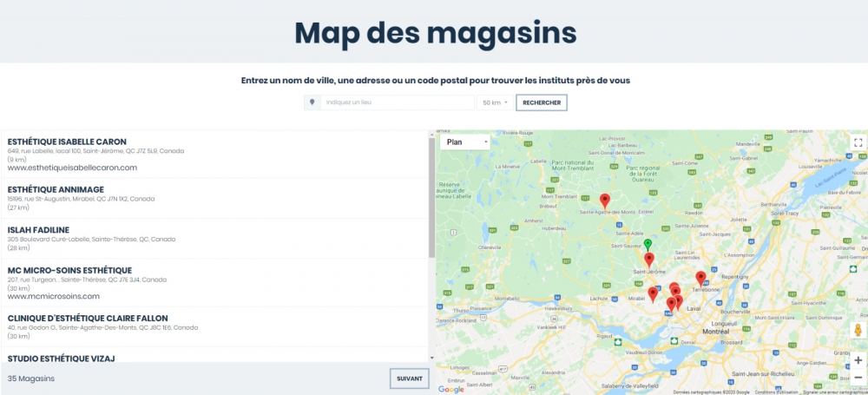Click the Google logo on the map
The image size is (868, 395).
[451, 390]
